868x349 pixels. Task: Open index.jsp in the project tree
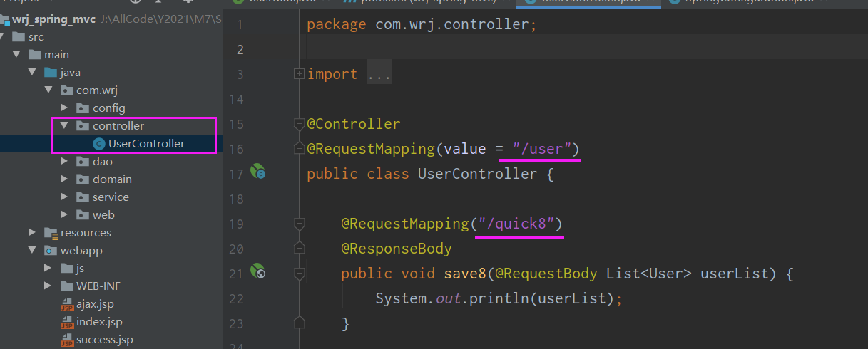(x=99, y=322)
